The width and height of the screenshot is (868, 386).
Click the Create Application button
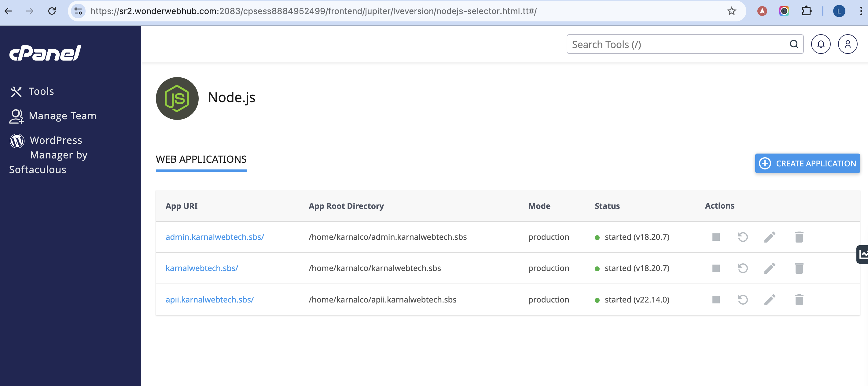point(807,164)
